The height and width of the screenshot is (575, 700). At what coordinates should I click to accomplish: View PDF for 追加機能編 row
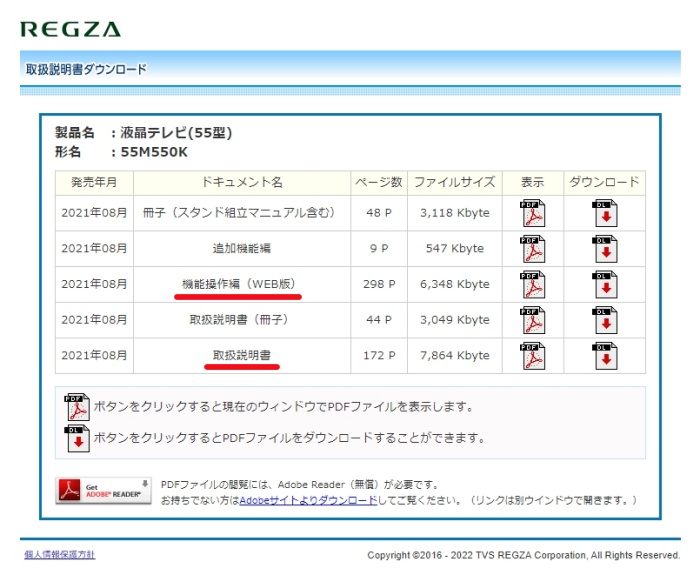[x=533, y=249]
